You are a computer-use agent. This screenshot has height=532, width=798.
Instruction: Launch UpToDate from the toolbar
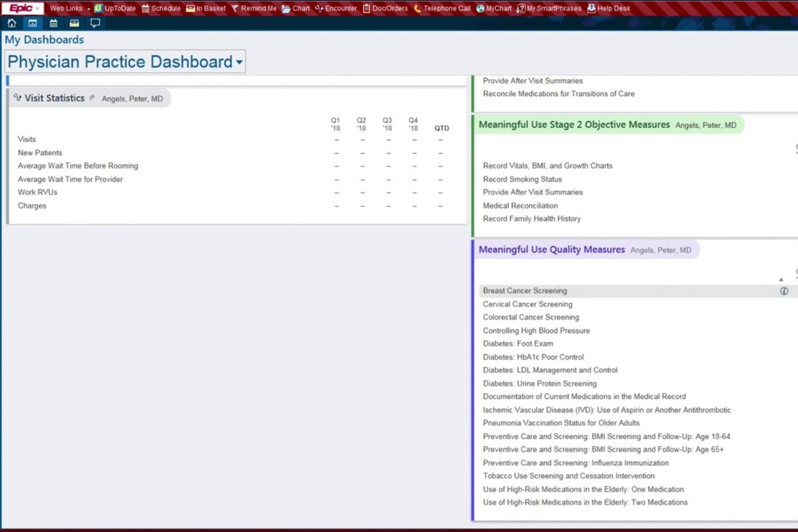115,8
